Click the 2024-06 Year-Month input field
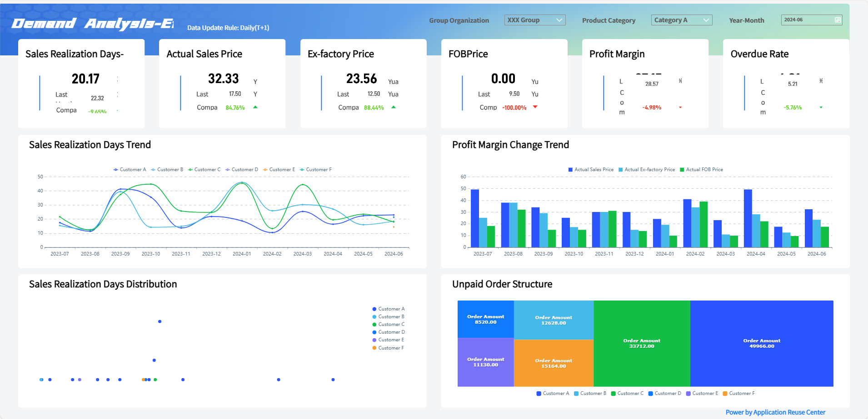This screenshot has width=868, height=419. click(812, 20)
